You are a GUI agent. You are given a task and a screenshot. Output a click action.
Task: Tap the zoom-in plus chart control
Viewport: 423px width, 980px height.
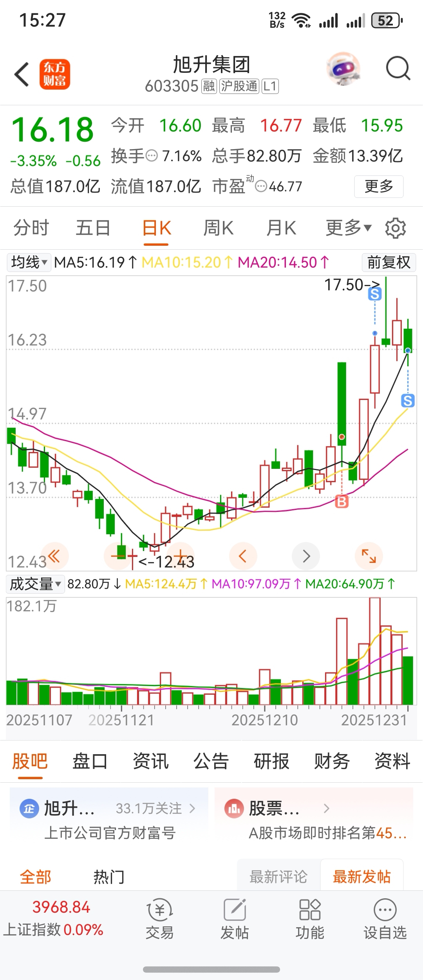pyautogui.click(x=180, y=556)
